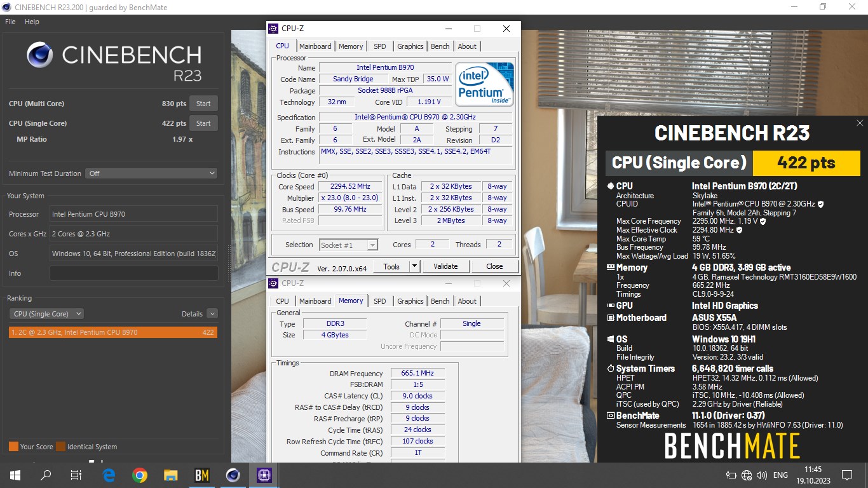Open the Windows Start menu
868x488 pixels.
pyautogui.click(x=15, y=475)
